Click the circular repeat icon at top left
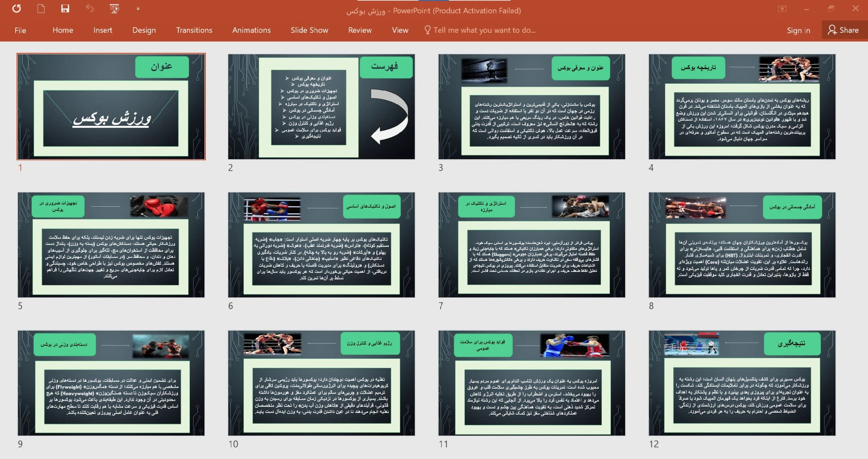This screenshot has height=459, width=868. pos(17,8)
